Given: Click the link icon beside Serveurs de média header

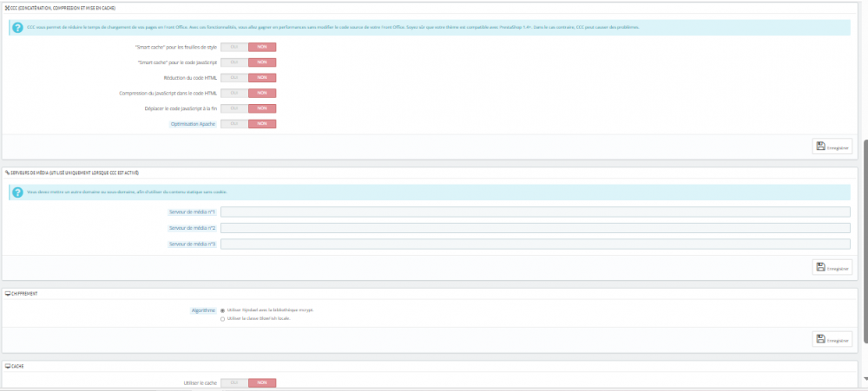Looking at the screenshot, I should click(7, 173).
